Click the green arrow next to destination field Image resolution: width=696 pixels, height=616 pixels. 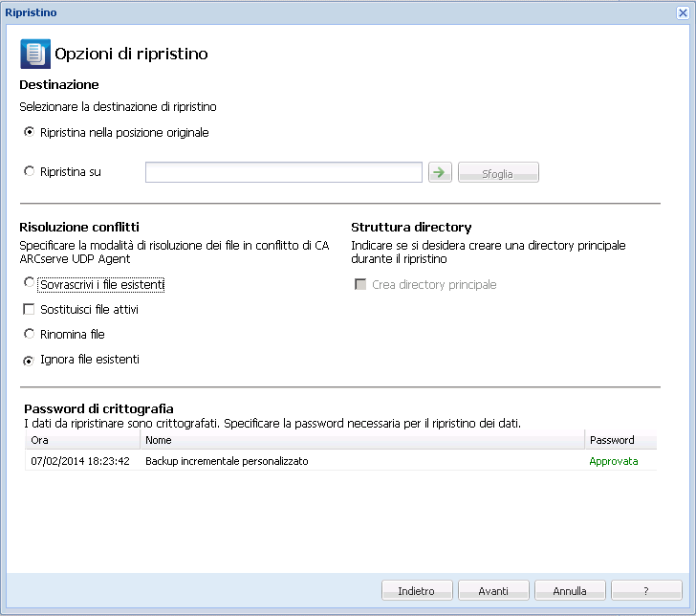[440, 172]
